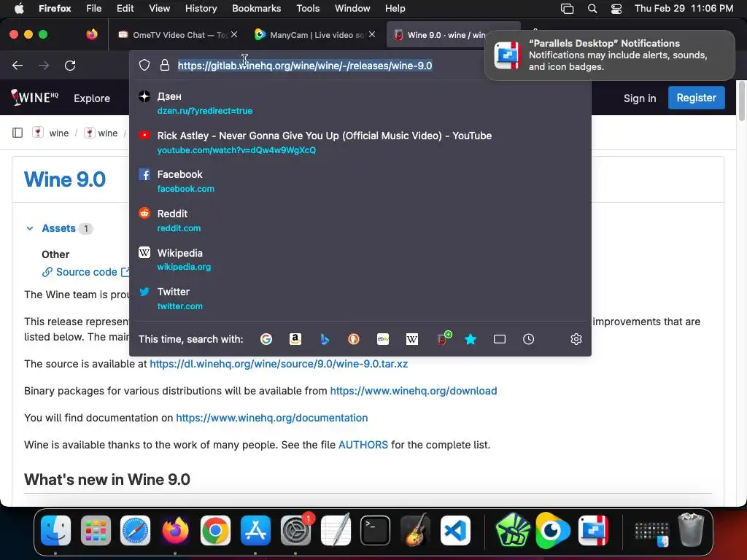Select the Дзен suggestion
The height and width of the screenshot is (560, 747).
pos(360,104)
